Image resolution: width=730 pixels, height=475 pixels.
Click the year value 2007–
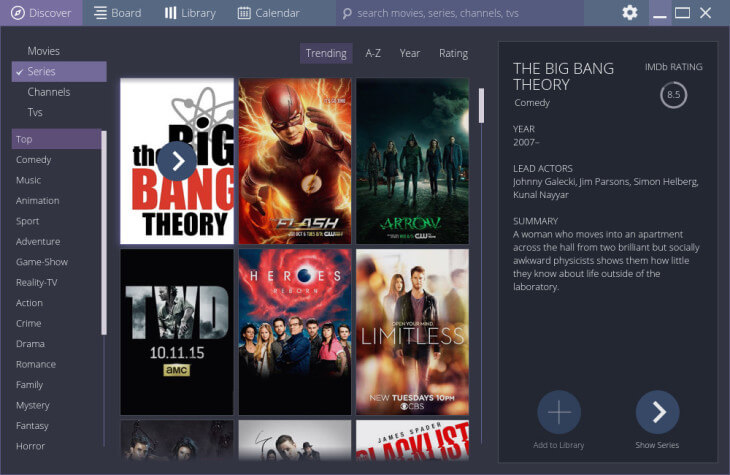[x=526, y=142]
